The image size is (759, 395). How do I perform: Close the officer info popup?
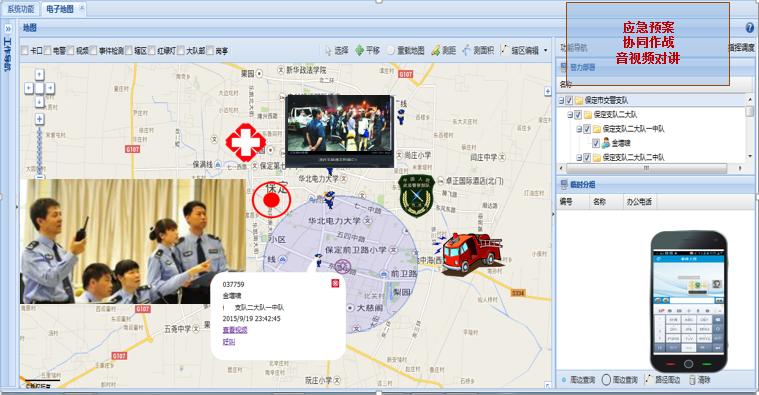[x=335, y=283]
